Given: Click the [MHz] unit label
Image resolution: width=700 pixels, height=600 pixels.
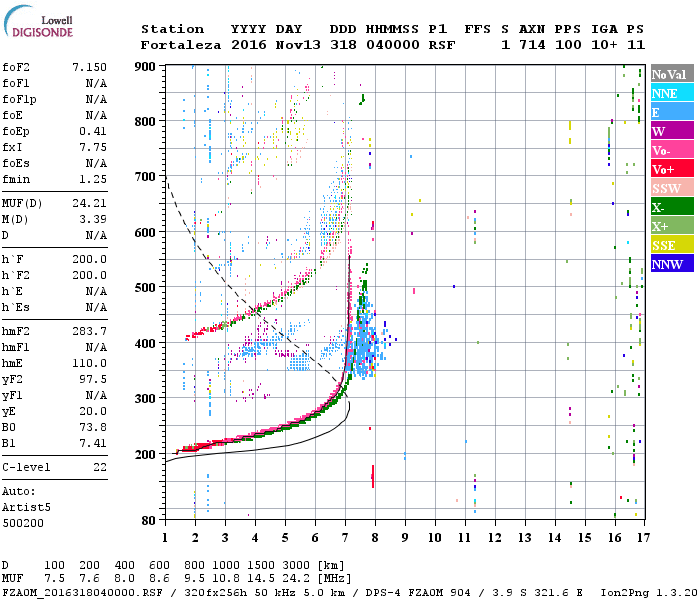Looking at the screenshot, I should (334, 579).
